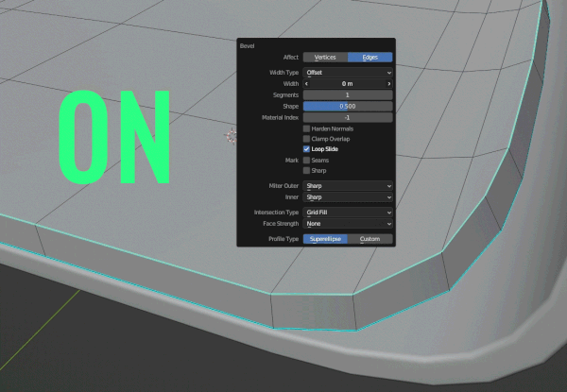Select Custom profile type

coord(369,239)
